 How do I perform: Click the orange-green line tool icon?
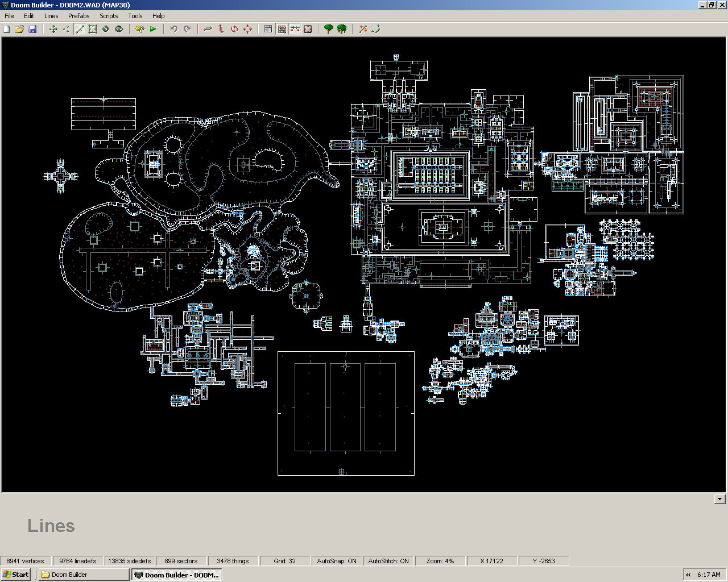click(363, 29)
